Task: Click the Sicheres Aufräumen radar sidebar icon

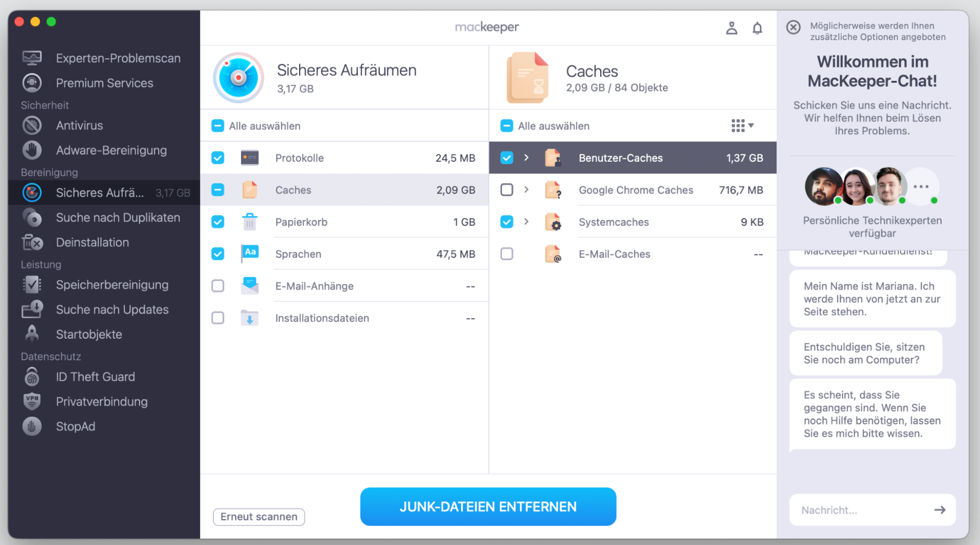Action: [32, 193]
